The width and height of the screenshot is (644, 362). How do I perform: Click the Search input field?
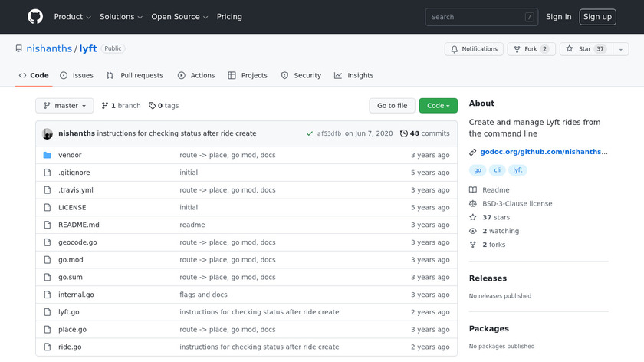point(481,17)
